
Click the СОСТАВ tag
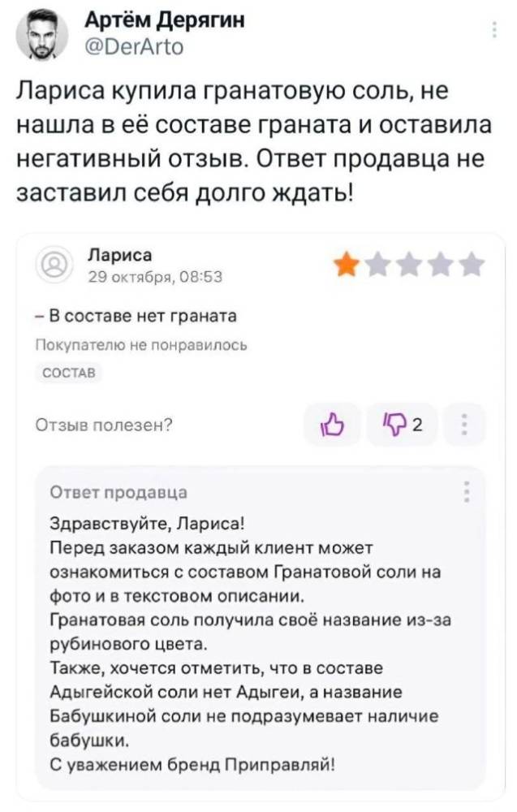[70, 373]
